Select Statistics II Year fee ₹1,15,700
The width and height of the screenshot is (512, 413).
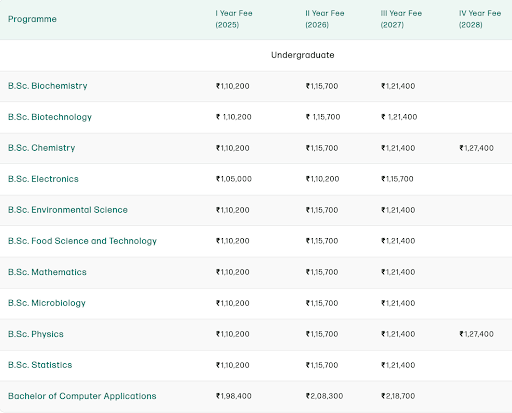[322, 365]
